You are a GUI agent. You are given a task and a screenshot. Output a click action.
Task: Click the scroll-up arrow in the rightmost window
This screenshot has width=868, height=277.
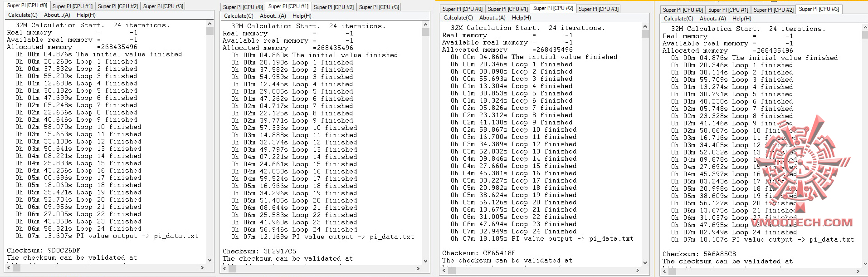[865, 27]
